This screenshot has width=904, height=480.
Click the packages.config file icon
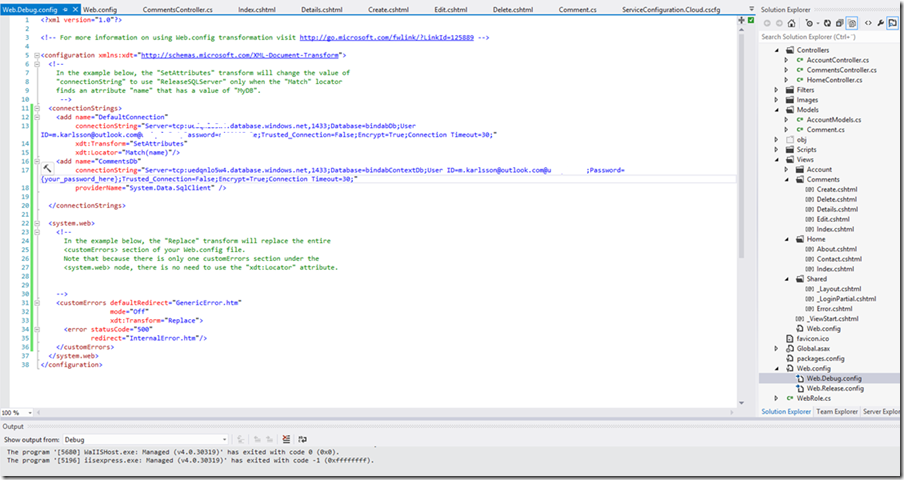(x=790, y=358)
